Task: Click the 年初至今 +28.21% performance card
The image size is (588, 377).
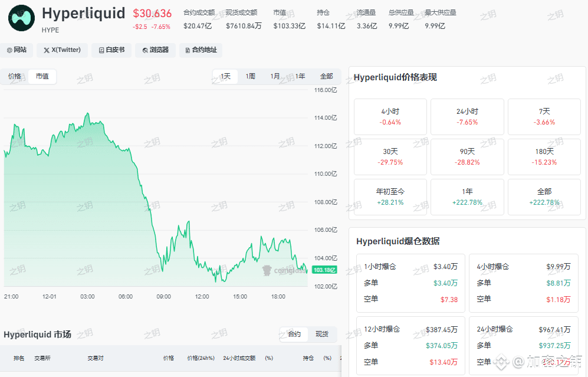Action: pos(390,197)
